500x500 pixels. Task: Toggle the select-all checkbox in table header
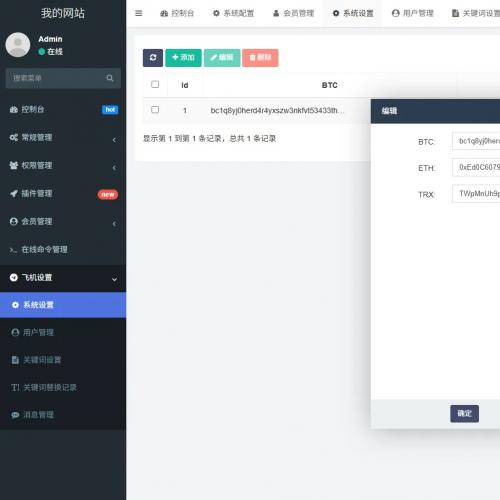155,84
